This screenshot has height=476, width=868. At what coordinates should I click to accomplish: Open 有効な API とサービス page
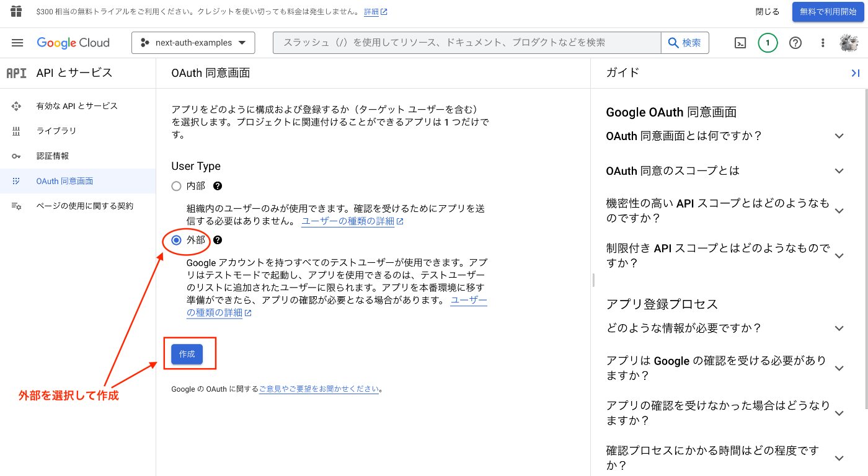coord(77,106)
